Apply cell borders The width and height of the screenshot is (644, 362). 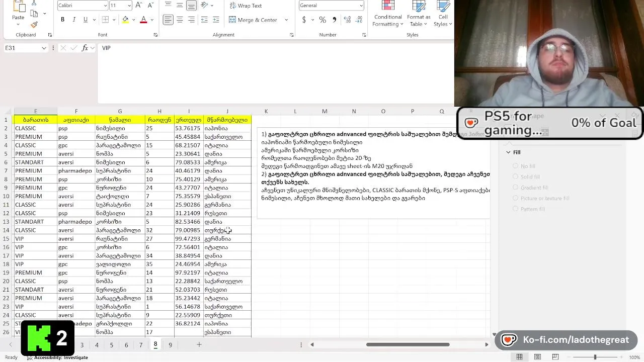pos(105,20)
